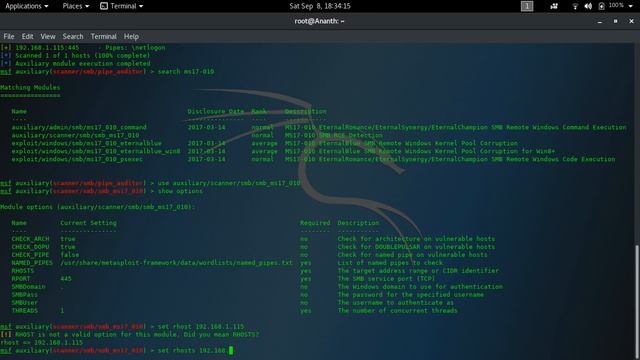Viewport: 640px width, 360px height.
Task: Click the NAMED_PIPES option name
Action: click(32, 263)
